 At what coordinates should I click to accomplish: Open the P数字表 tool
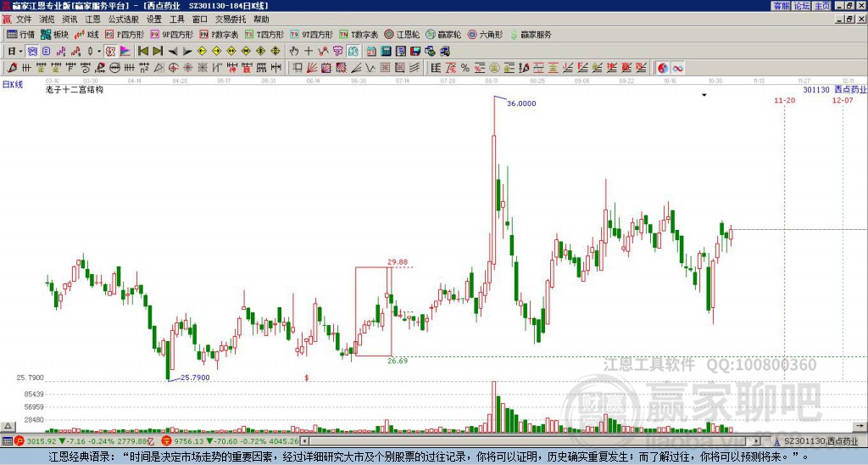[220, 34]
